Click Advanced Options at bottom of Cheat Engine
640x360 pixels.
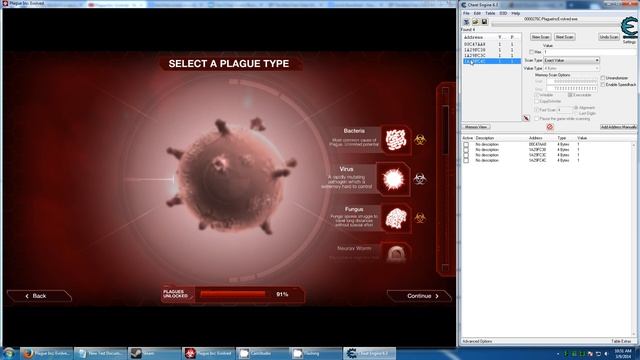pos(477,341)
